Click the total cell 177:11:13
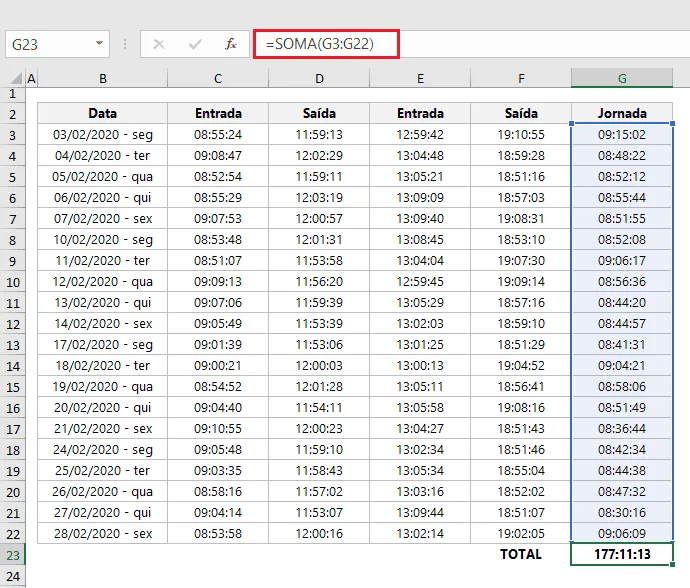Image resolution: width=690 pixels, height=588 pixels. [622, 554]
